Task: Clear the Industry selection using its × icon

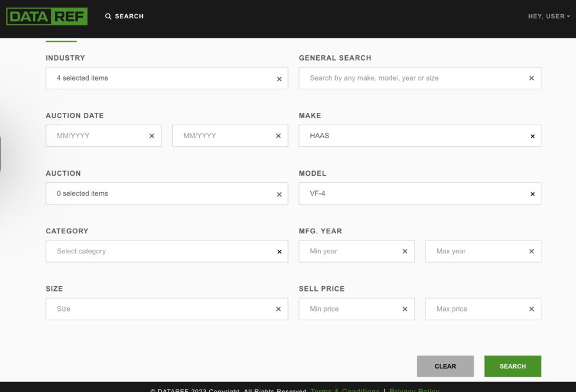Action: coord(279,78)
